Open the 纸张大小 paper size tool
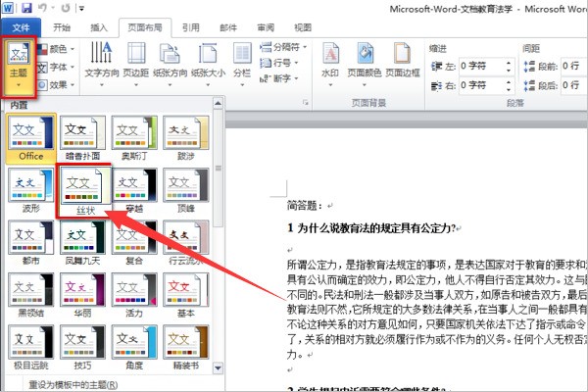 point(208,57)
